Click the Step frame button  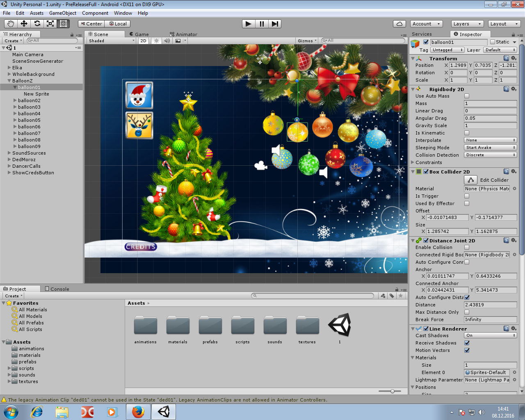275,24
